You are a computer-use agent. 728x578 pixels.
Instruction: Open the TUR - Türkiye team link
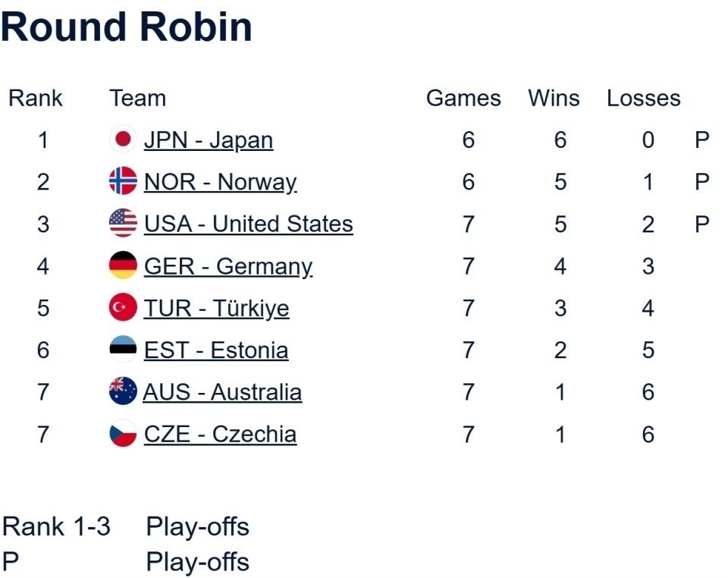216,308
